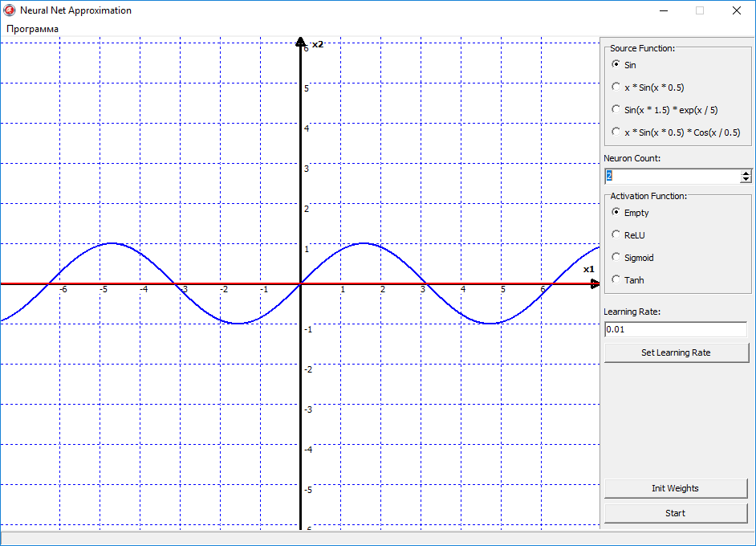756x546 pixels.
Task: Choose x * Sin(x * 0.5) source function
Action: click(x=648, y=88)
